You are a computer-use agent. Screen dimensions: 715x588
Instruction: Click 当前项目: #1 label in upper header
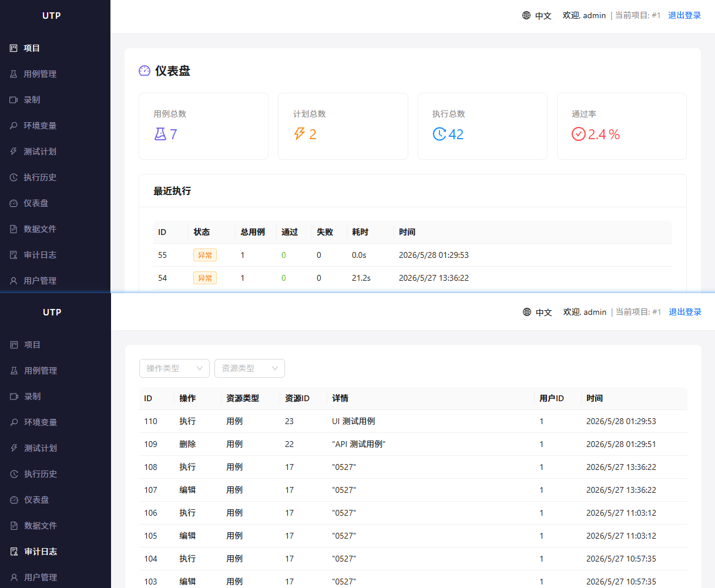click(x=638, y=15)
